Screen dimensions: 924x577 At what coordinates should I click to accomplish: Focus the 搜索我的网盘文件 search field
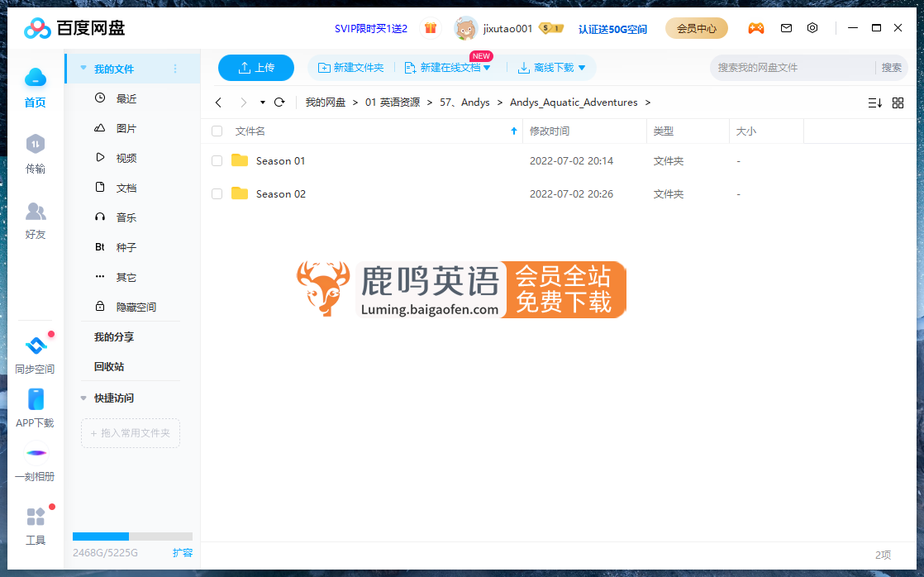[x=793, y=68]
